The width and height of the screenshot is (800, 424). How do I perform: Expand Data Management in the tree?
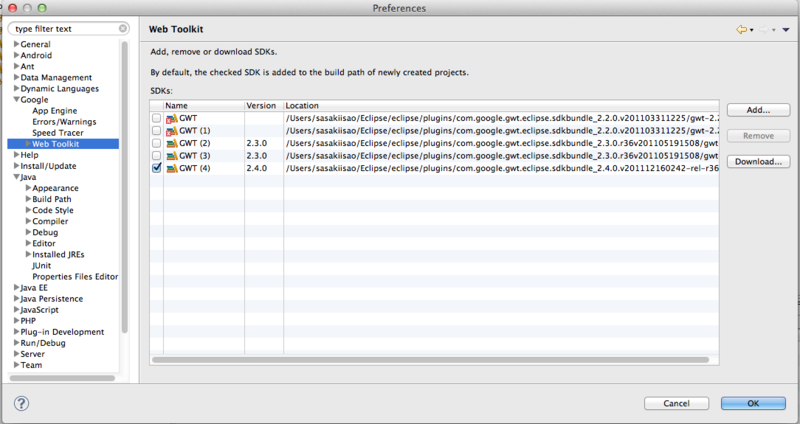pyautogui.click(x=16, y=78)
